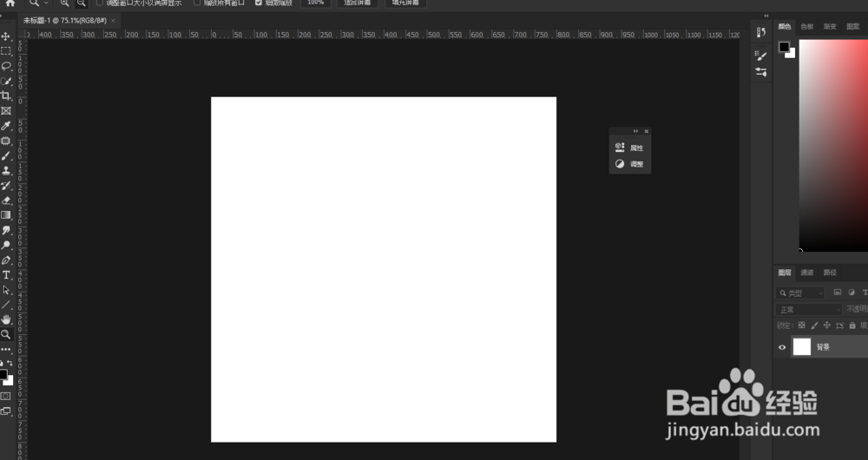Swap foreground and background colors in toolbar

(x=10, y=363)
